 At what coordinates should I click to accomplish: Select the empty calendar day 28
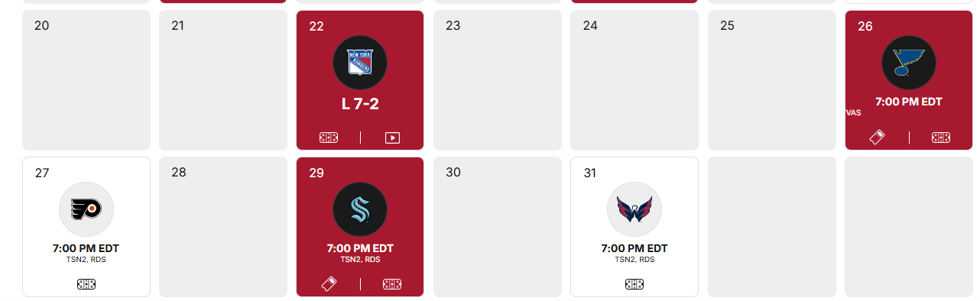(223, 227)
